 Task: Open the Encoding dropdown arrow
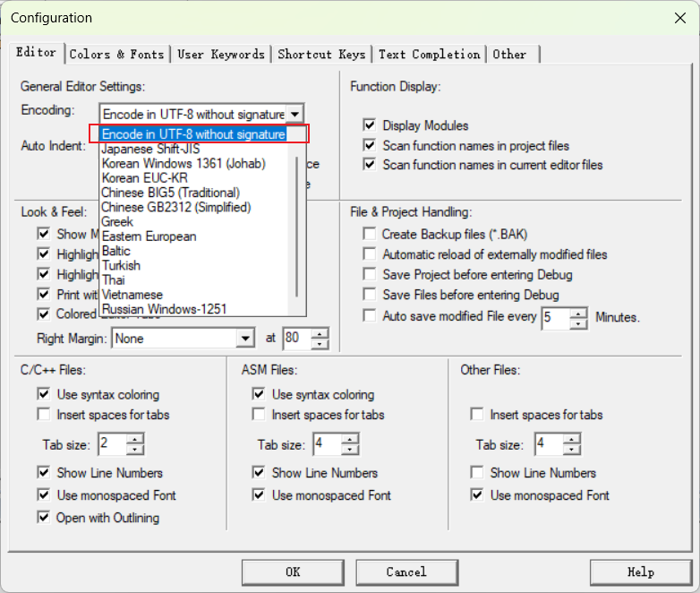click(295, 115)
